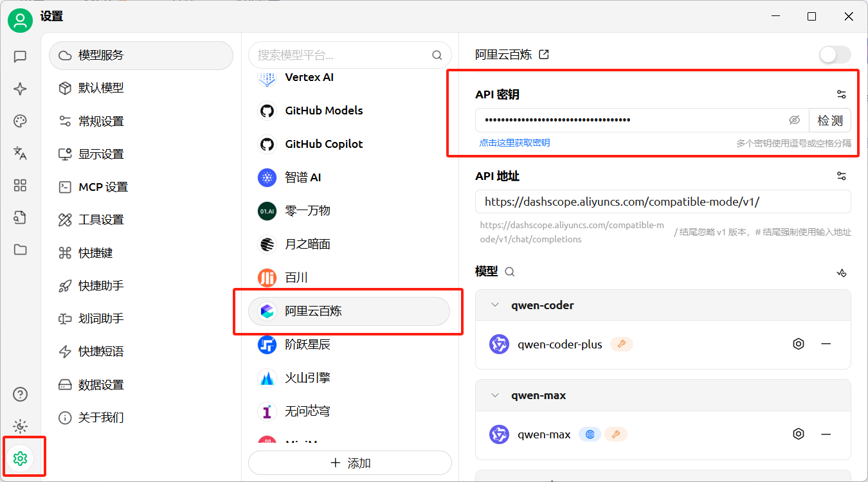This screenshot has height=482, width=868.
Task: Collapse the qwen-coder model group
Action: [x=494, y=305]
